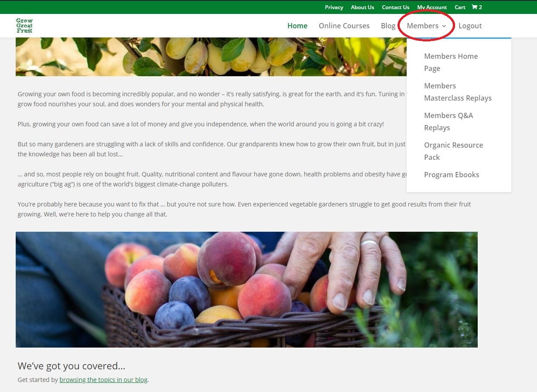Select the Cart link text
This screenshot has width=537, height=392.
point(460,7)
